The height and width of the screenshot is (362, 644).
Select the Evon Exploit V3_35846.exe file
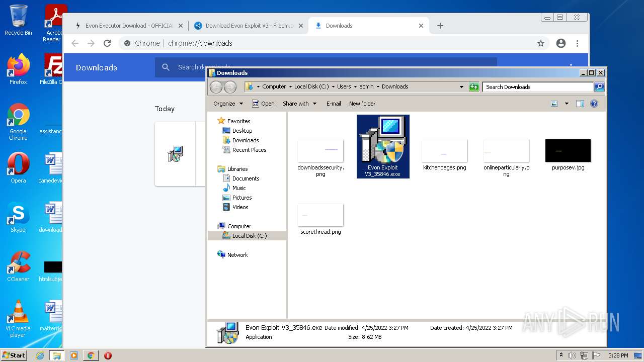click(x=383, y=146)
